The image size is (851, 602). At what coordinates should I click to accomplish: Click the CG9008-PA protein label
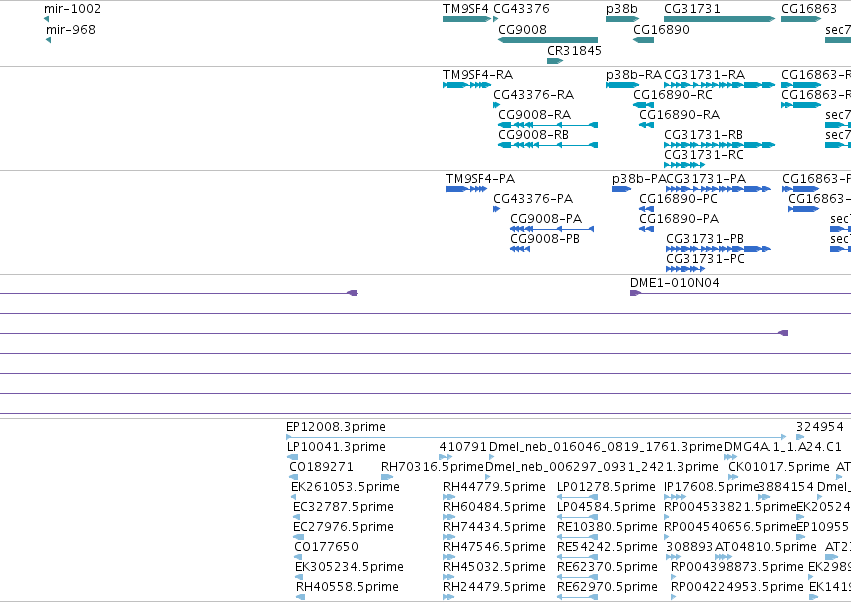tap(546, 219)
